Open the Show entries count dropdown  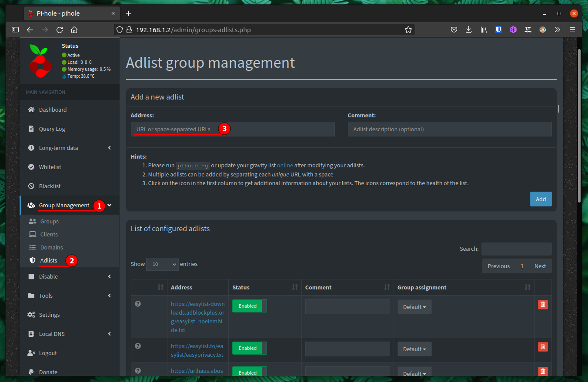[163, 264]
